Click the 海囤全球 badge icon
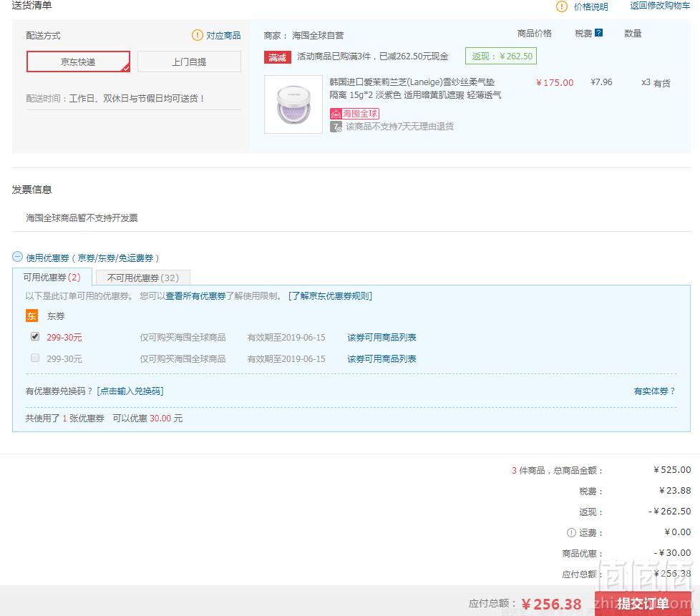700x616 pixels. pos(354,114)
